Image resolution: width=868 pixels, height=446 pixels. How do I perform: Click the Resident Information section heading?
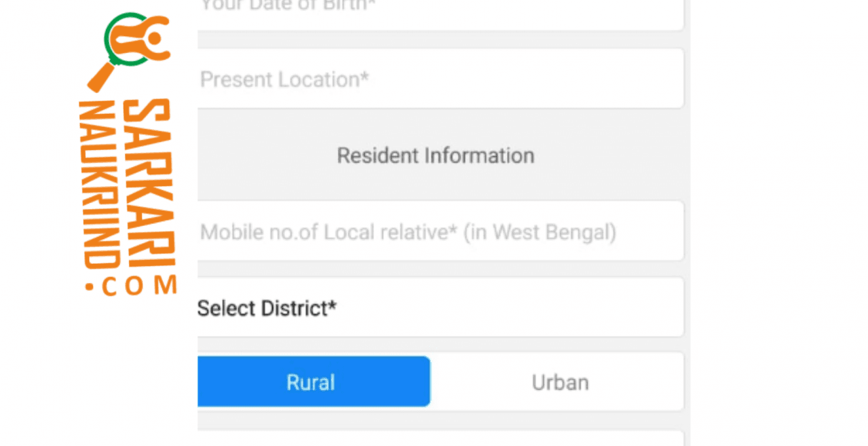(x=436, y=155)
